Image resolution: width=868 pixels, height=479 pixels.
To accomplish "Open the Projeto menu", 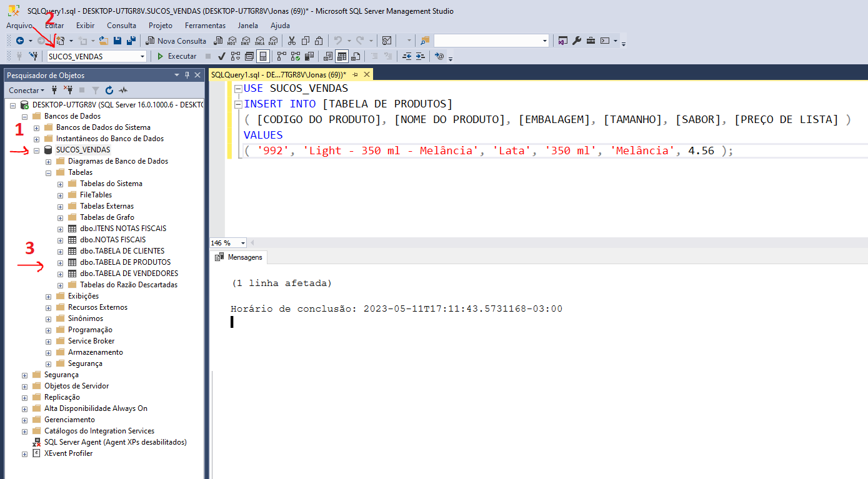I will [x=161, y=26].
